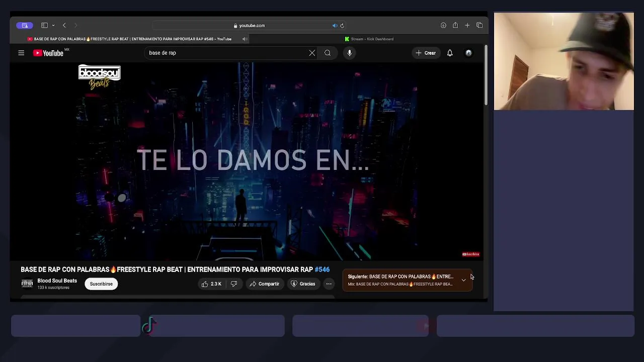The image size is (644, 362).
Task: Show the Safari tab overview
Action: [x=479, y=26]
